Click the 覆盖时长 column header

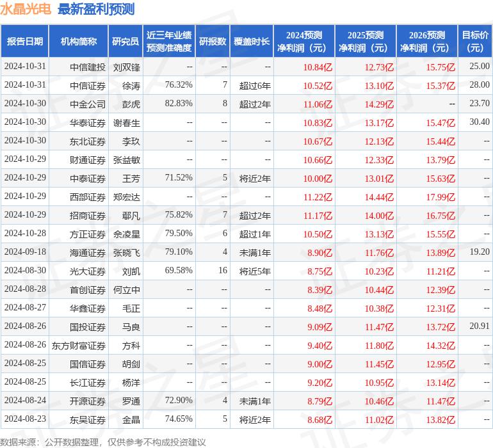(x=252, y=41)
